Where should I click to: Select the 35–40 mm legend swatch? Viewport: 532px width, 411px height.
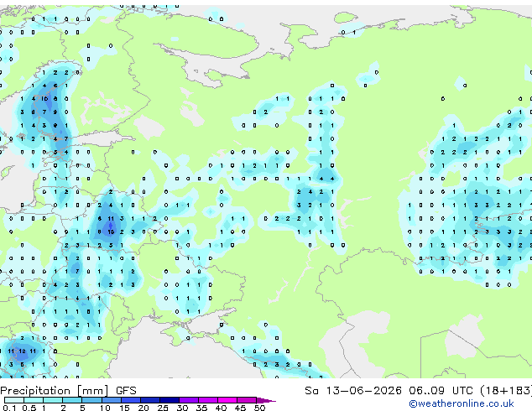point(208,400)
